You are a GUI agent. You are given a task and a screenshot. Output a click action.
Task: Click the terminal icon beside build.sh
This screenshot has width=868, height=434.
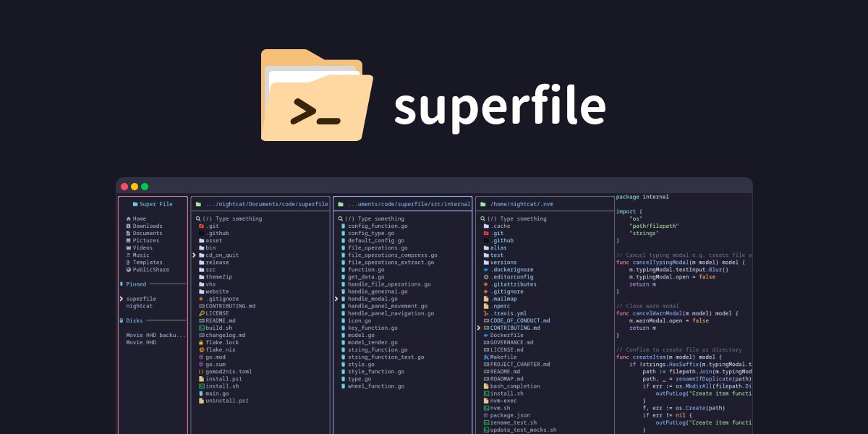202,328
